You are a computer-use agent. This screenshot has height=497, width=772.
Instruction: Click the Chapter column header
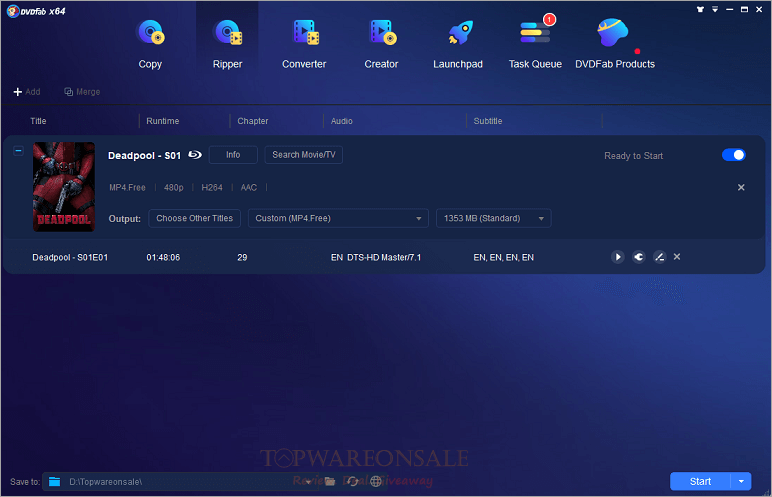[253, 121]
